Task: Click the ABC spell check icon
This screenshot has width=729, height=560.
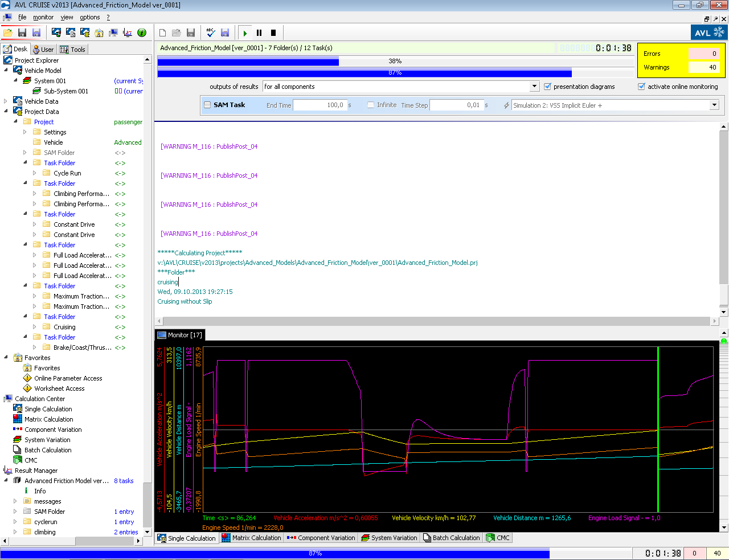Action: pyautogui.click(x=211, y=33)
